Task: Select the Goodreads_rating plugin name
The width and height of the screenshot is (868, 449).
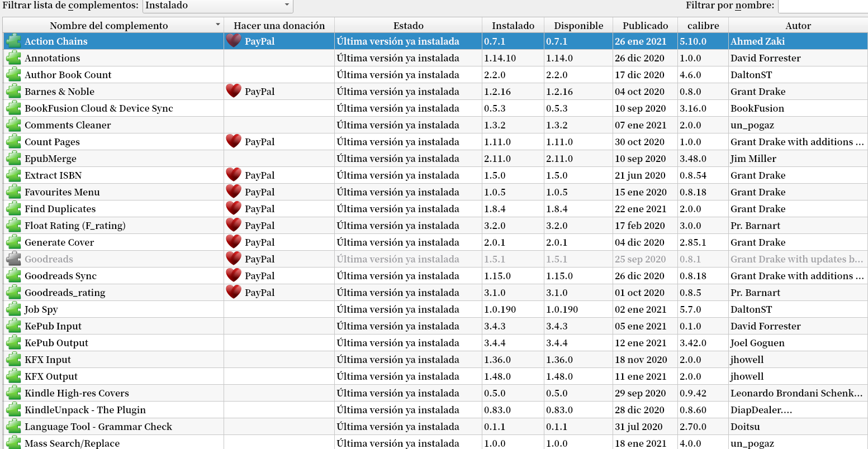Action: (x=65, y=293)
